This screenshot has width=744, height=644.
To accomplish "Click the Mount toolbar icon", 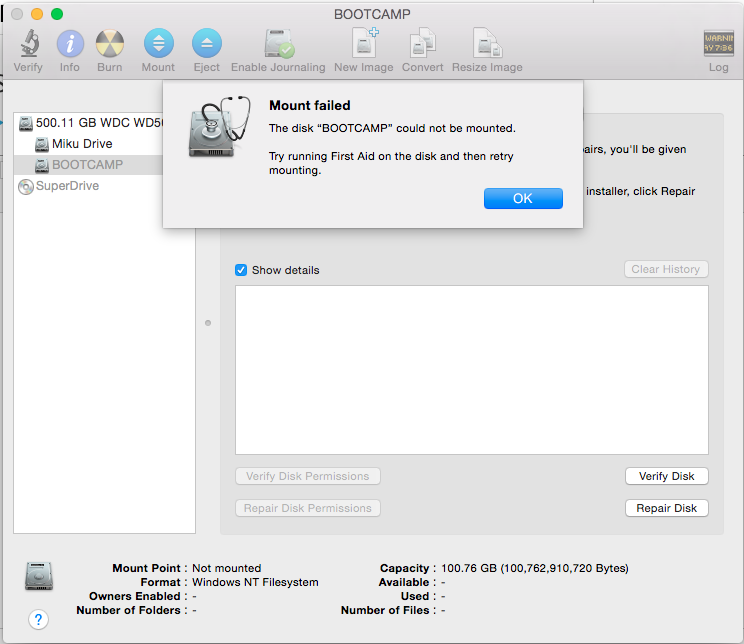I will coord(158,43).
